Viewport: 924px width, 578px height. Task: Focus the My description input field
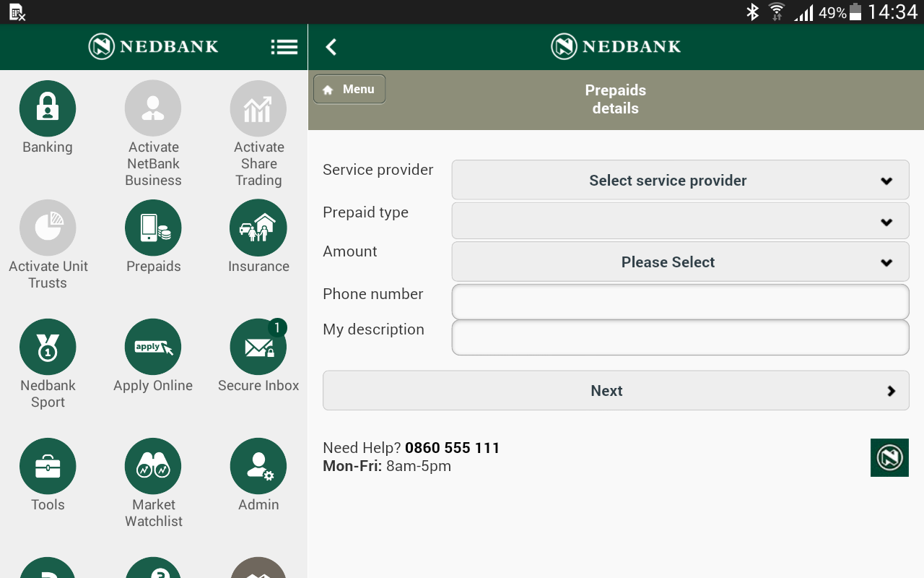tap(680, 338)
